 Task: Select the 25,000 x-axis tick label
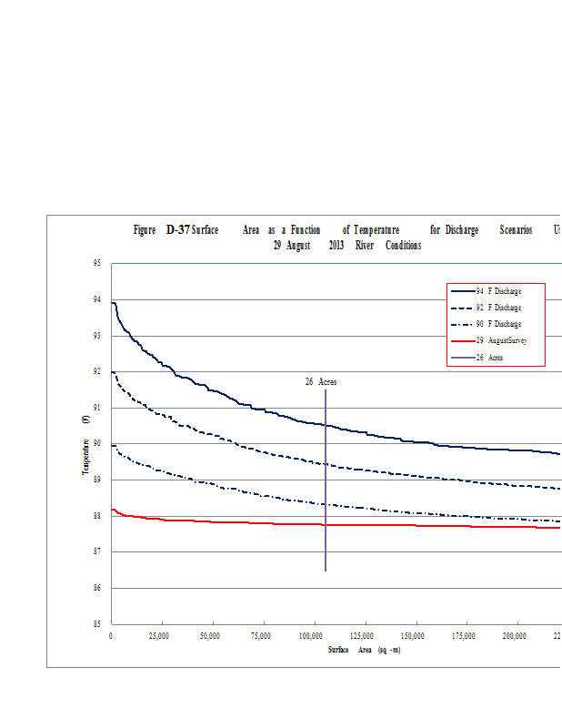[x=157, y=636]
